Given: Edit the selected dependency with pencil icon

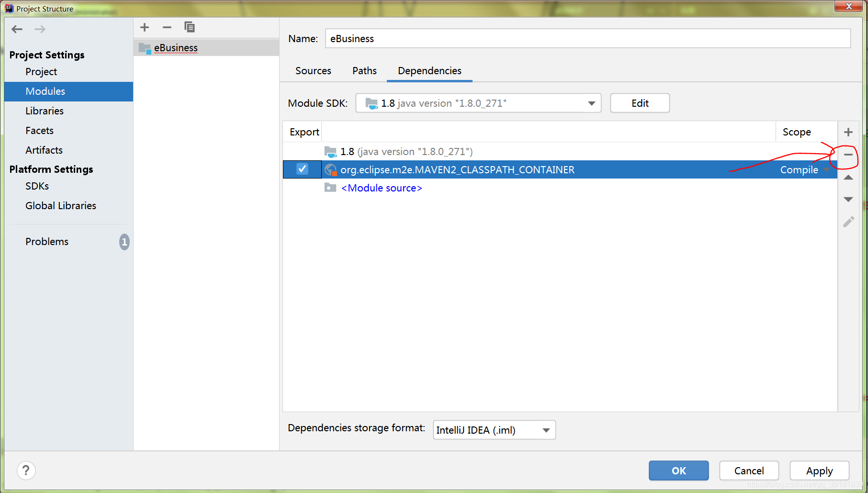Looking at the screenshot, I should pos(848,222).
